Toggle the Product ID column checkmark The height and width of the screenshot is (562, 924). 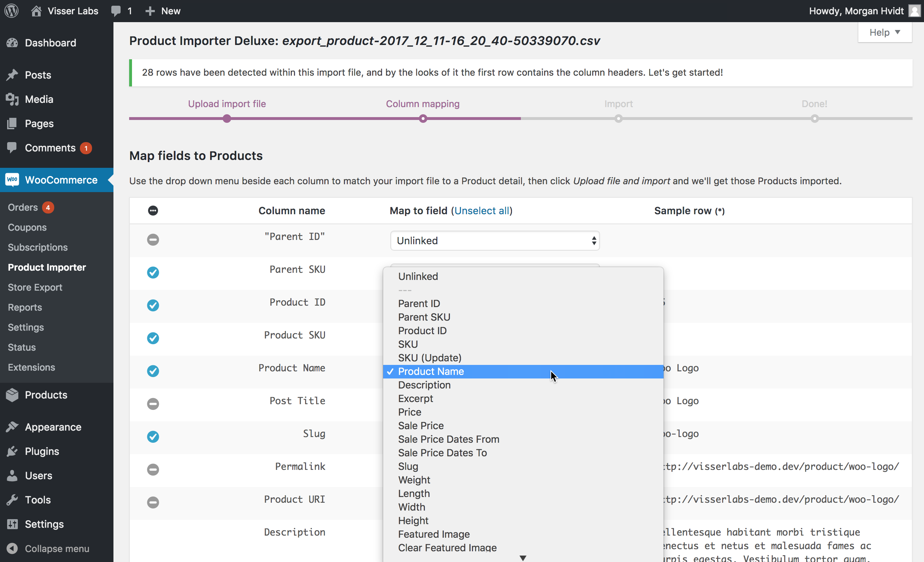[x=153, y=305]
